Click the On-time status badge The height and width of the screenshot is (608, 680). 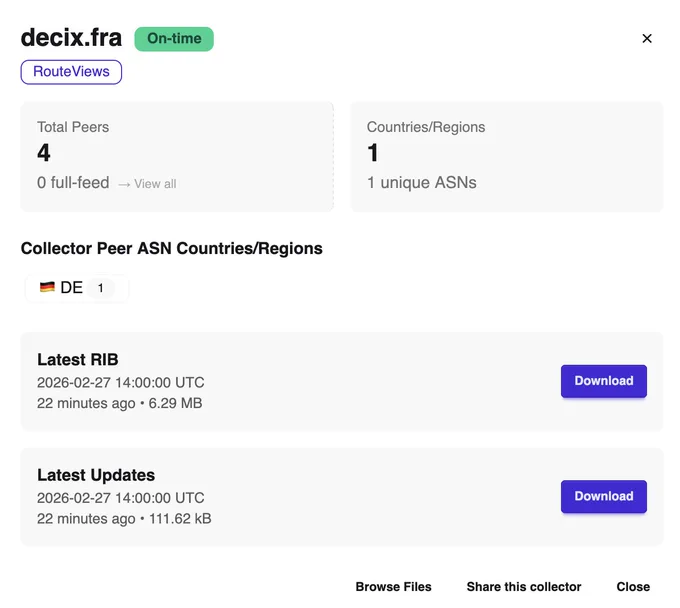[x=174, y=39]
